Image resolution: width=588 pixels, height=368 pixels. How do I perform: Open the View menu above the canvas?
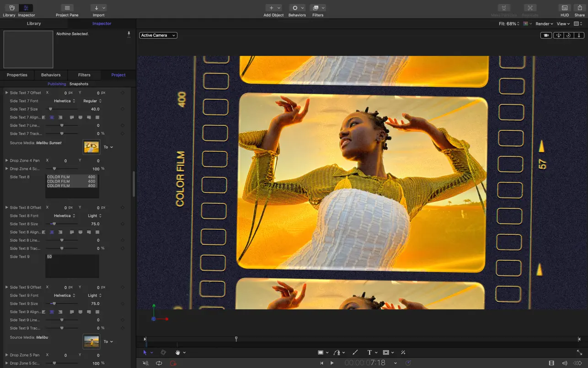pyautogui.click(x=563, y=23)
